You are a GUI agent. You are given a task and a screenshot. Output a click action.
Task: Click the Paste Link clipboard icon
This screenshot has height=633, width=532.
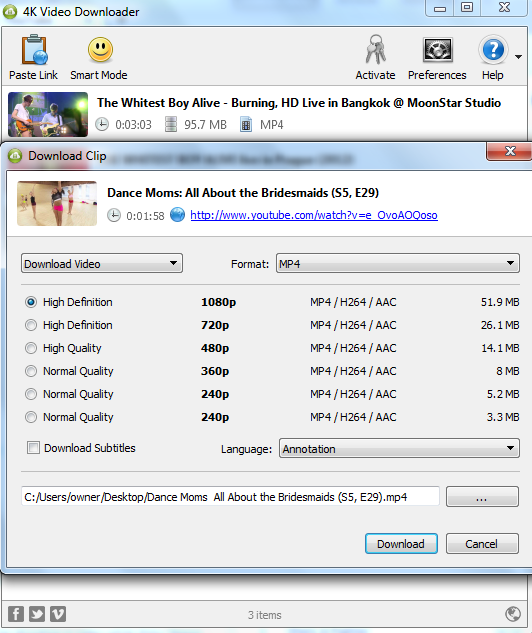pos(34,50)
